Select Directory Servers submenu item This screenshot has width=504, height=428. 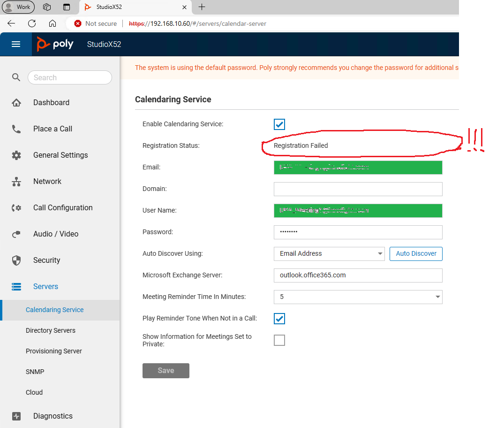pyautogui.click(x=51, y=330)
